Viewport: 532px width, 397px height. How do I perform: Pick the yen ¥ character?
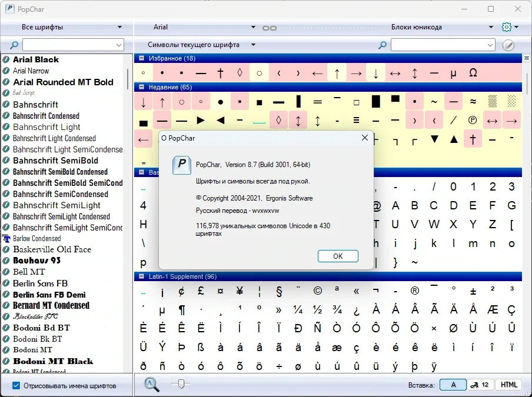click(240, 291)
